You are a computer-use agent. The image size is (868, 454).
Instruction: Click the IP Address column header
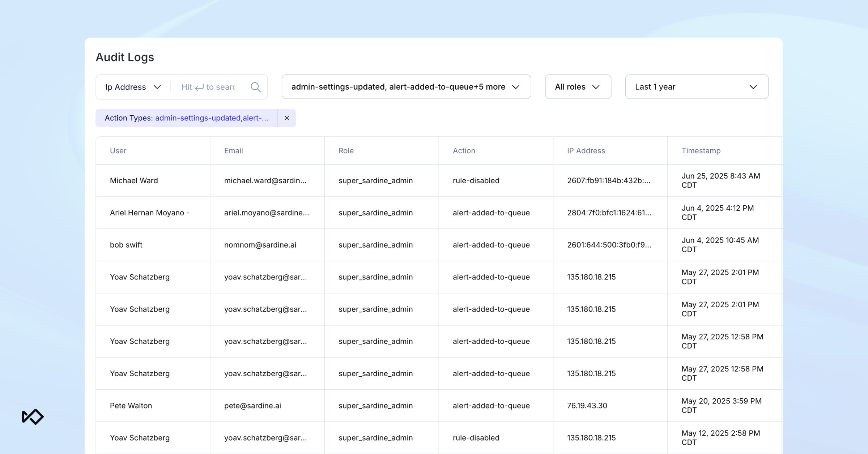[x=586, y=151]
